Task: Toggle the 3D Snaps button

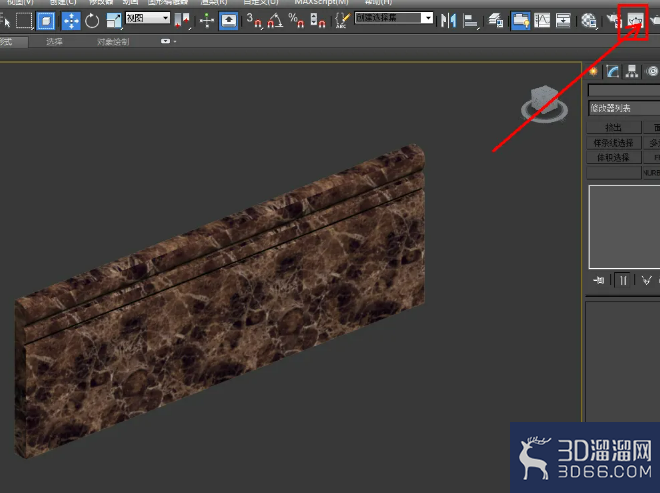Action: [x=254, y=20]
